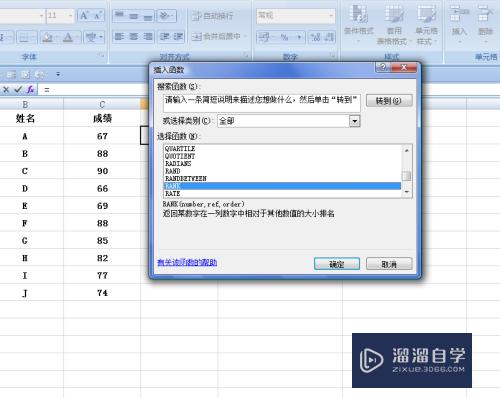Apply middle vertical alignment

click(134, 16)
